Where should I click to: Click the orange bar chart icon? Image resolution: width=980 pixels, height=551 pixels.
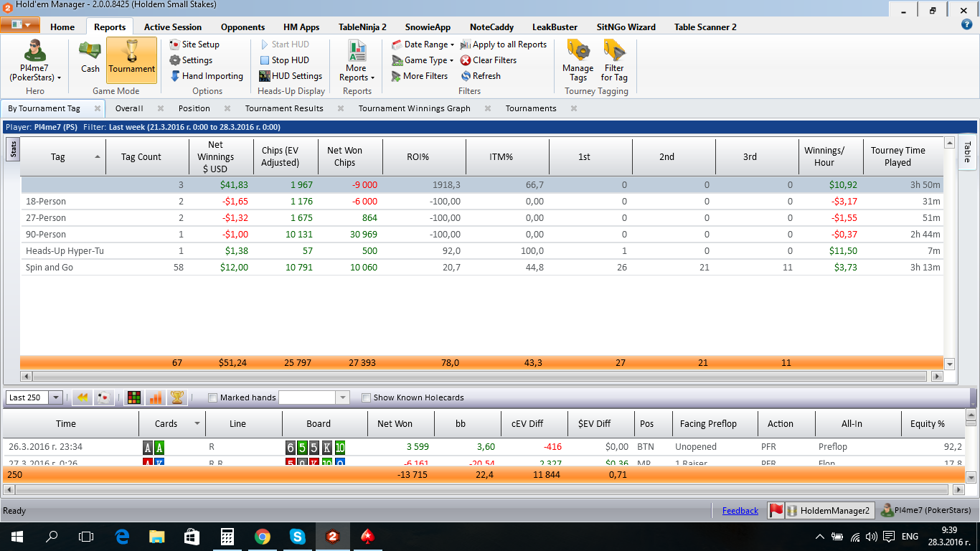tap(155, 397)
